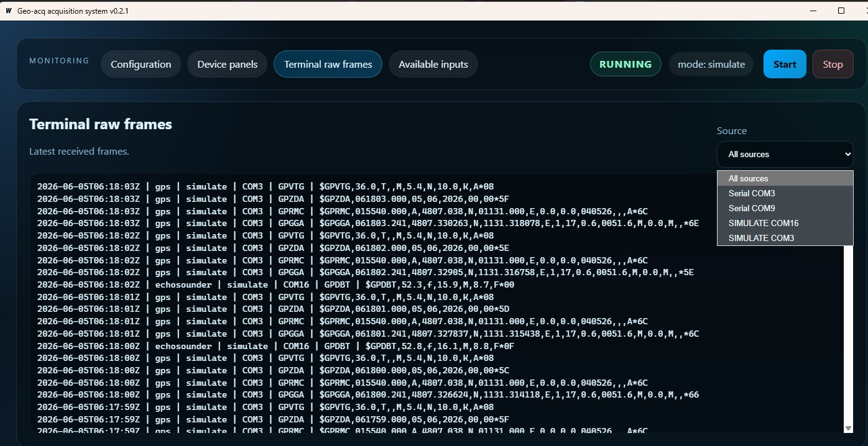This screenshot has width=868, height=446.
Task: Click the mode: simulate badge
Action: [711, 64]
